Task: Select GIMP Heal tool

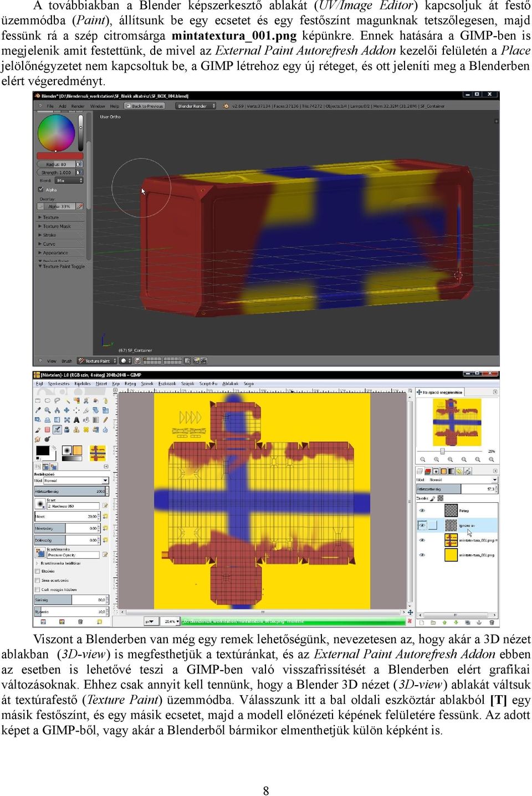Action: point(86,430)
